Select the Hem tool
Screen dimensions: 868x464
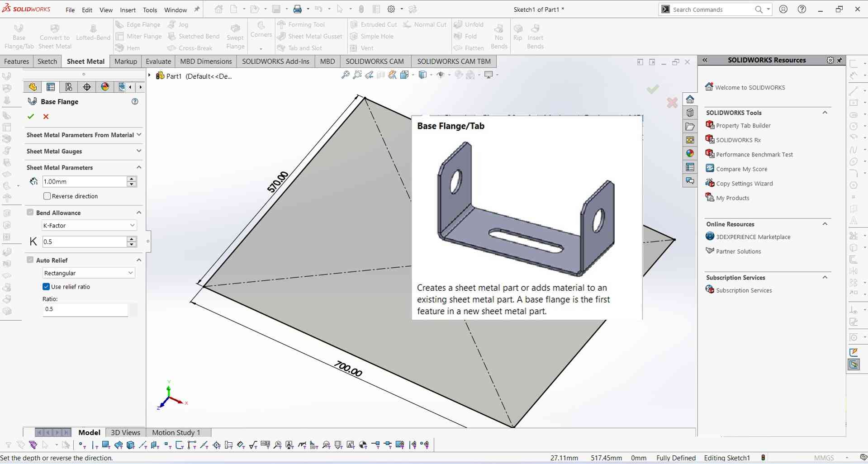pos(128,48)
